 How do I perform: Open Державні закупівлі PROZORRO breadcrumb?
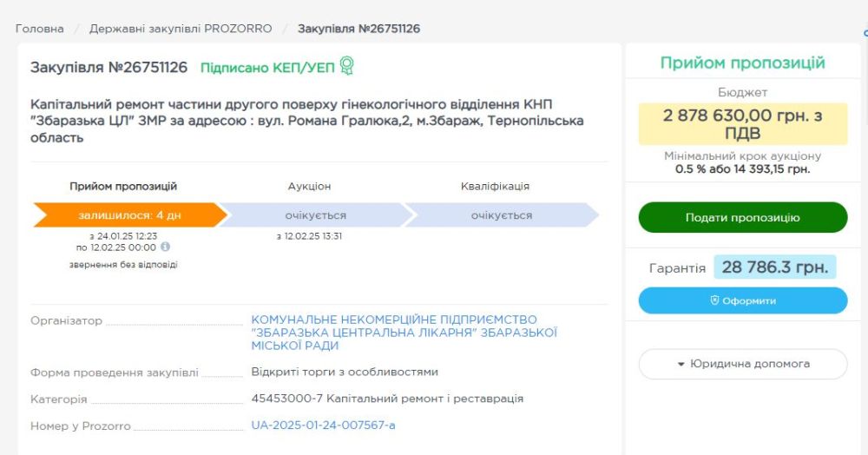pyautogui.click(x=181, y=29)
